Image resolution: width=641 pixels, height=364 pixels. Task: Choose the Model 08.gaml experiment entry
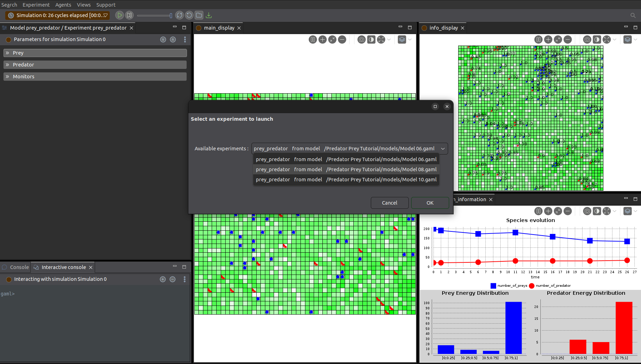coord(346,169)
